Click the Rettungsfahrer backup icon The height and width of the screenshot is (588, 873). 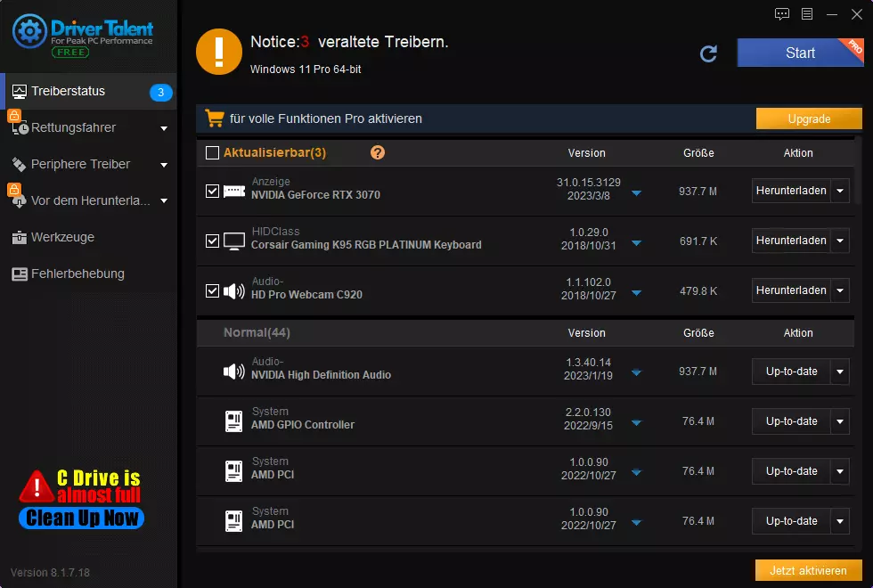pyautogui.click(x=20, y=128)
